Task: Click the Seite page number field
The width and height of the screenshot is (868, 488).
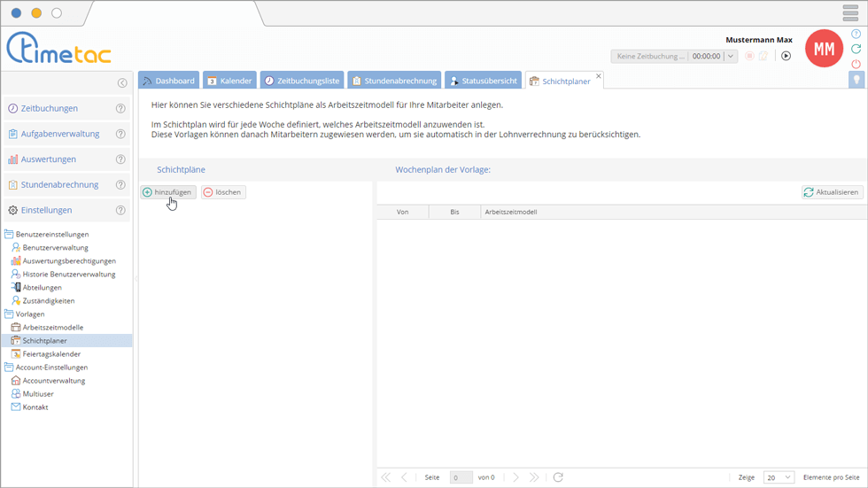Action: [x=461, y=477]
